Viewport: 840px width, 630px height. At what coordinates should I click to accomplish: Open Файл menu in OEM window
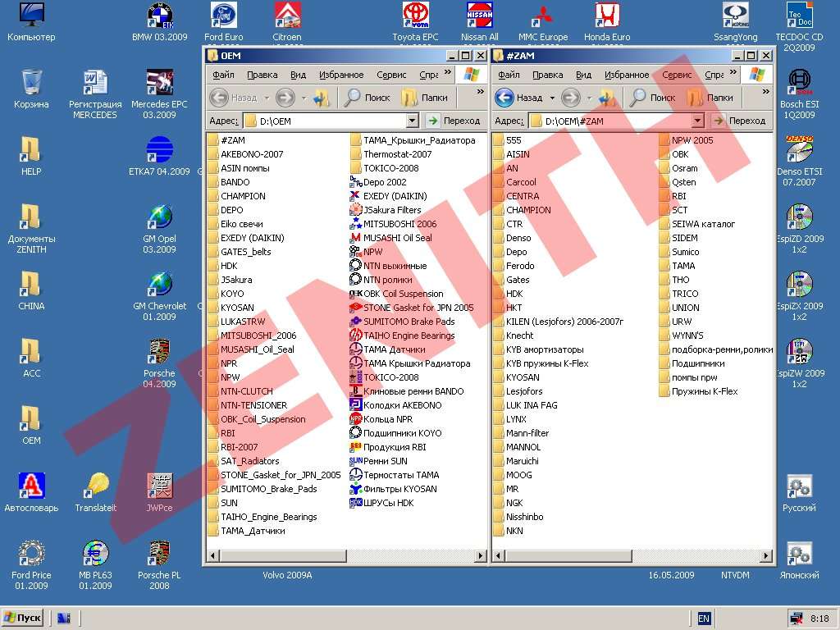223,75
